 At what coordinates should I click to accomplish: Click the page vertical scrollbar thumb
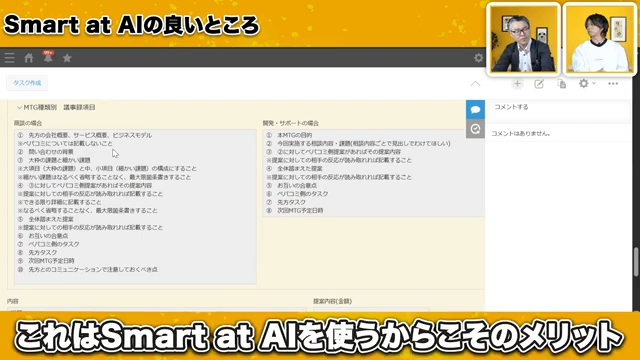coord(636,261)
